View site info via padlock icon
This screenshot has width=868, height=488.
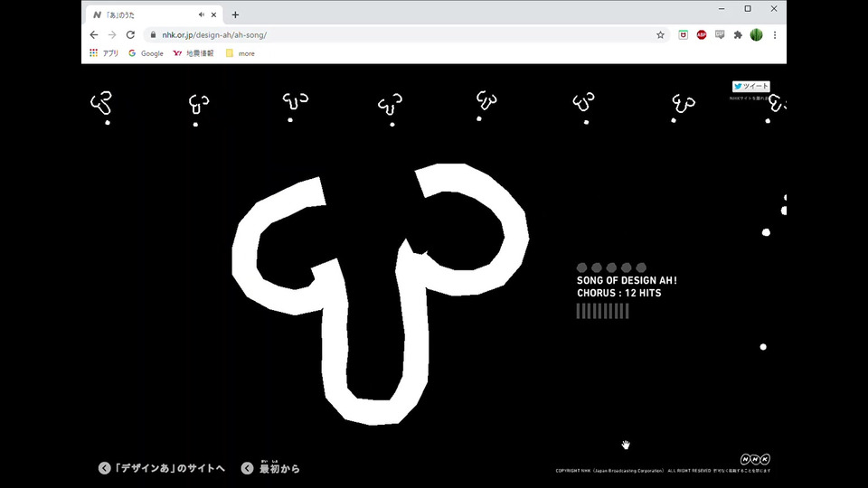pyautogui.click(x=153, y=35)
